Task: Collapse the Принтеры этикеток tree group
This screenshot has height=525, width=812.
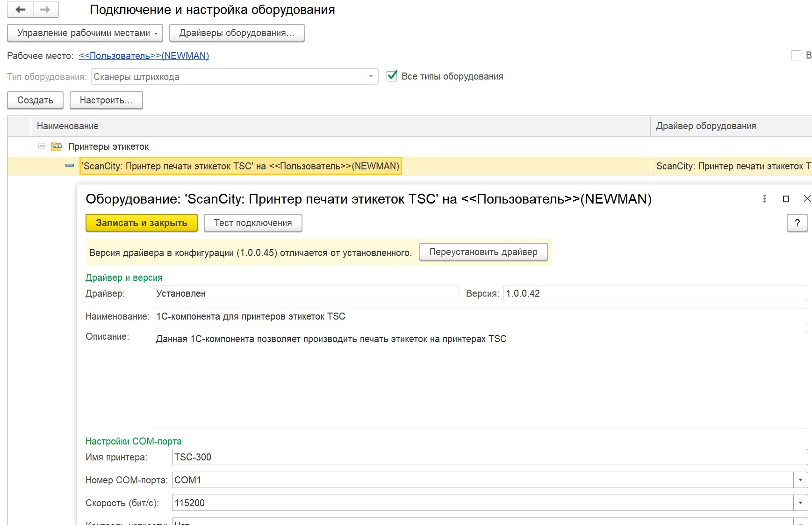Action: tap(42, 146)
